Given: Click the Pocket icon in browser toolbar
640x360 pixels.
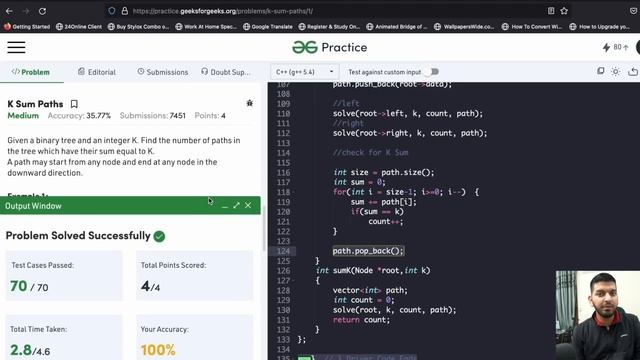Looking at the screenshot, I should [633, 11].
